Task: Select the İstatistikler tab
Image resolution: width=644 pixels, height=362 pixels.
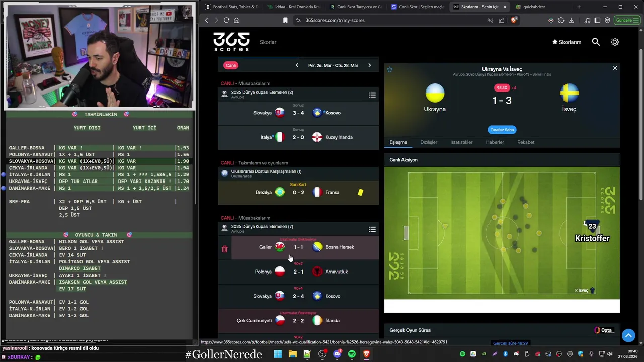Action: pos(461,142)
